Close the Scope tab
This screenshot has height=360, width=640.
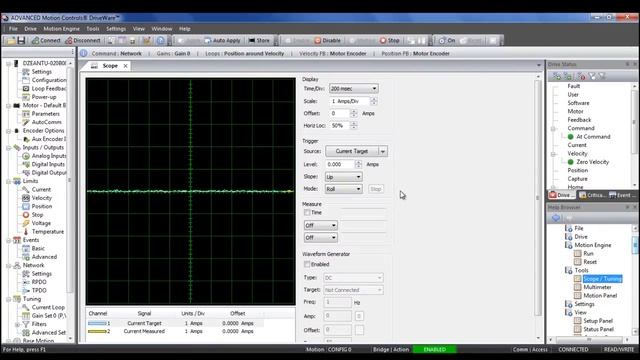[125, 66]
